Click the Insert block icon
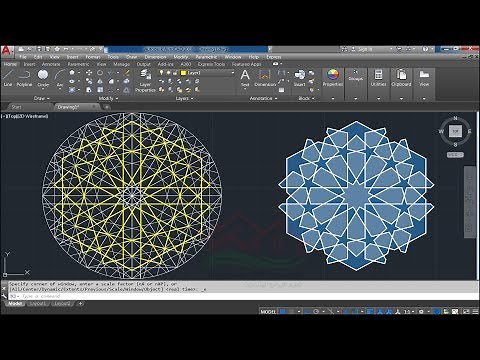The height and width of the screenshot is (360, 480). coord(299,78)
